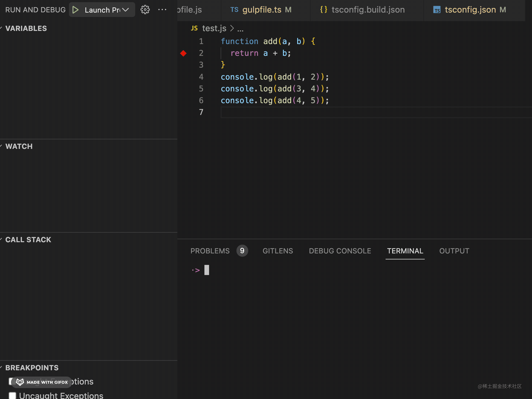This screenshot has height=399, width=532.
Task: Click the green Start Debugging play icon
Action: coord(75,10)
